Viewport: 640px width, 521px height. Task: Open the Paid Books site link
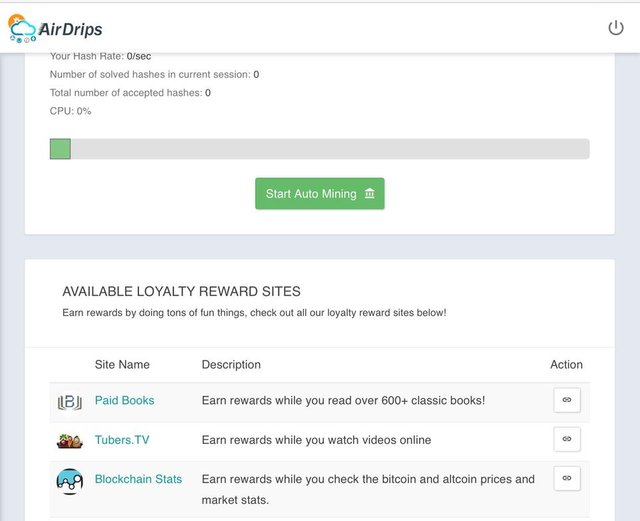tap(124, 400)
